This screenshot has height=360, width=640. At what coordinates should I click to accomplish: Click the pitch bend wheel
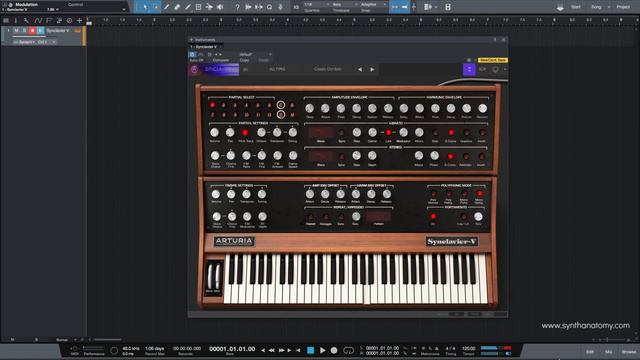point(211,277)
